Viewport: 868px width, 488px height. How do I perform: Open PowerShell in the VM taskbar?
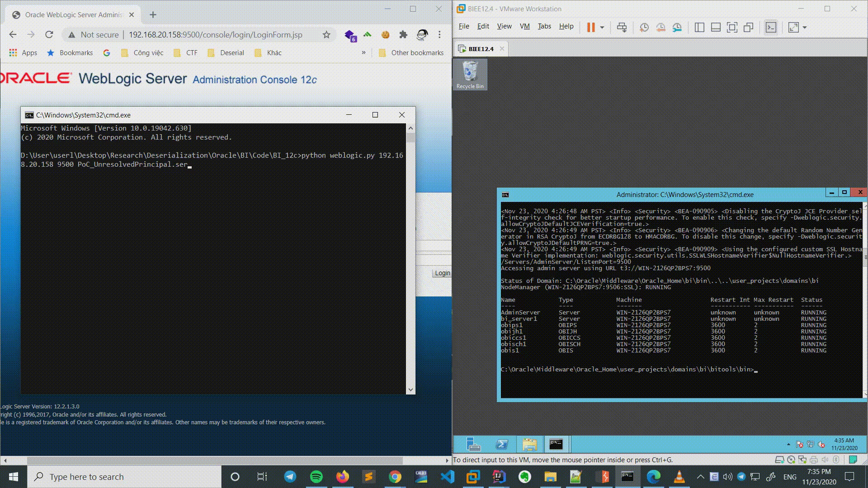point(501,445)
